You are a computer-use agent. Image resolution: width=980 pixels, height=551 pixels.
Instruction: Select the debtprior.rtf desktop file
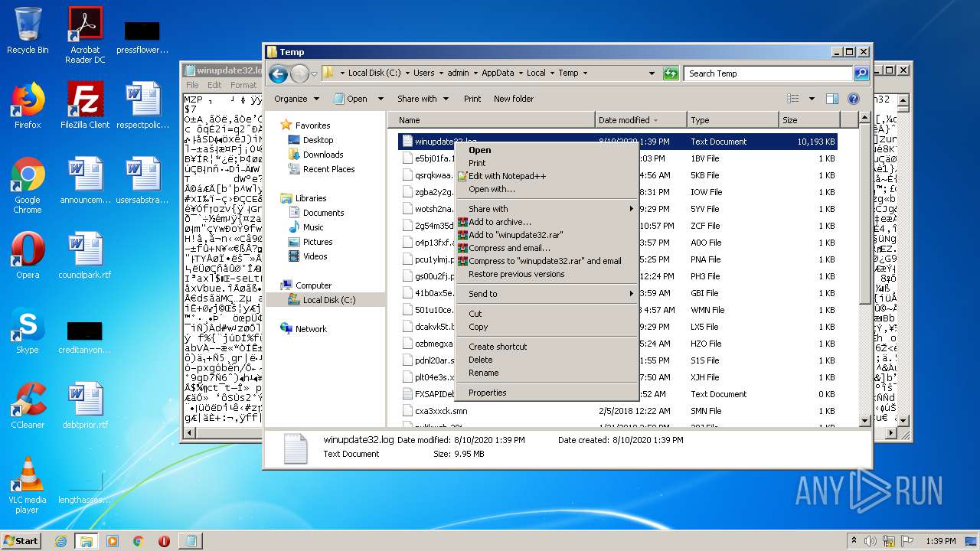click(85, 406)
